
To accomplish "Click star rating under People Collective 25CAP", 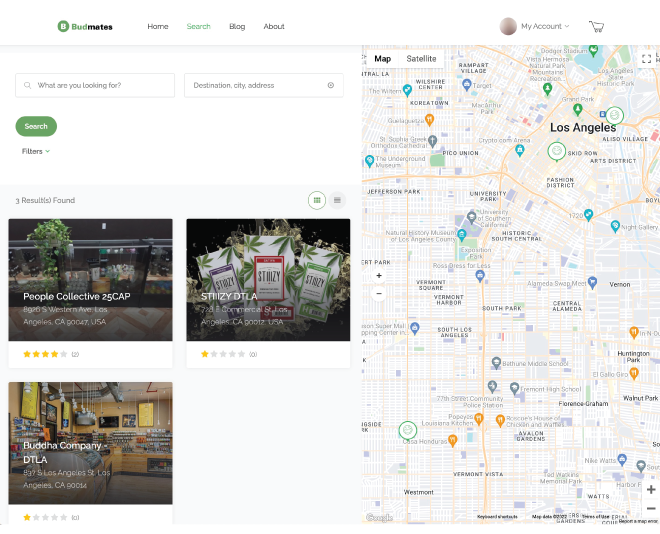I will pyautogui.click(x=45, y=354).
